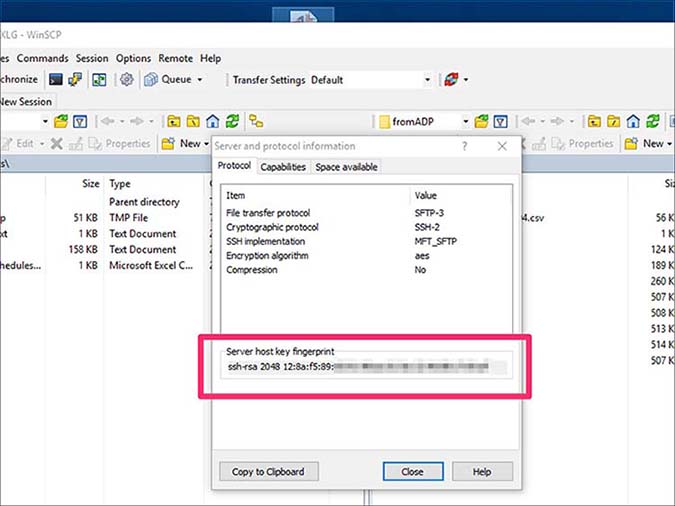
Task: Open the Commands menu
Action: pyautogui.click(x=42, y=59)
